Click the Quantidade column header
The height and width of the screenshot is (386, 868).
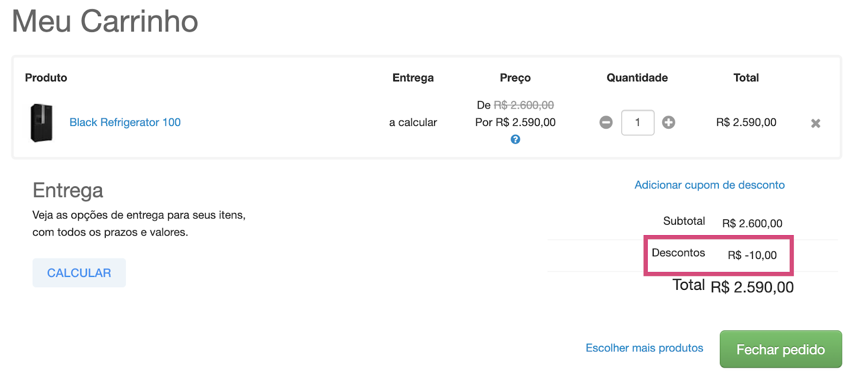click(x=637, y=78)
